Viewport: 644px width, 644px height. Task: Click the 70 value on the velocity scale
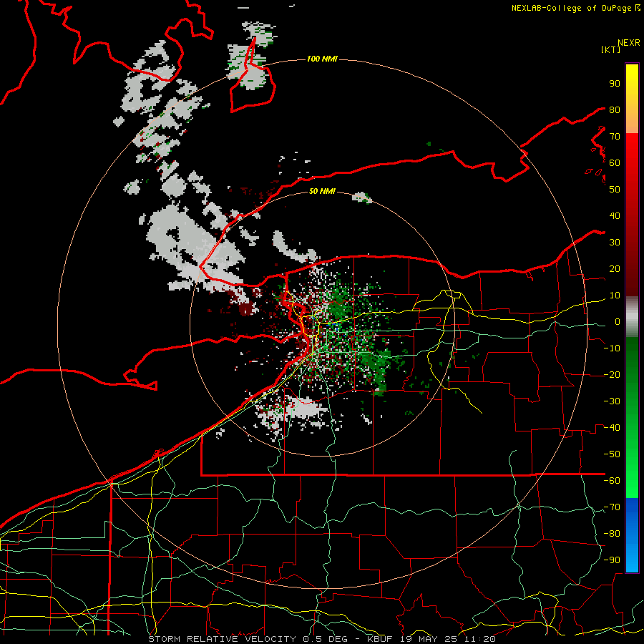[615, 137]
